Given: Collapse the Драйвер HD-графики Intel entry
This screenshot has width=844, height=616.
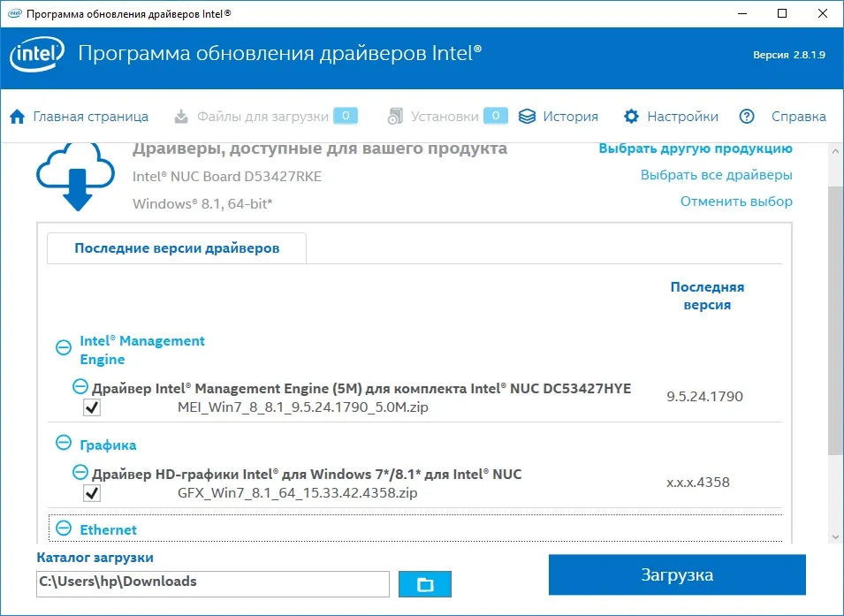Looking at the screenshot, I should click(80, 473).
